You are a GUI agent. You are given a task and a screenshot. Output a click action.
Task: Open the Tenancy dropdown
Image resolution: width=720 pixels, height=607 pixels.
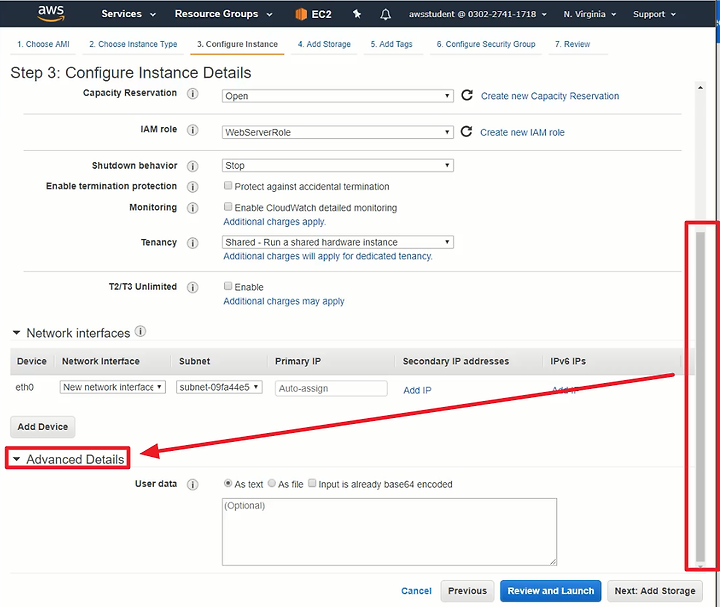pyautogui.click(x=338, y=242)
